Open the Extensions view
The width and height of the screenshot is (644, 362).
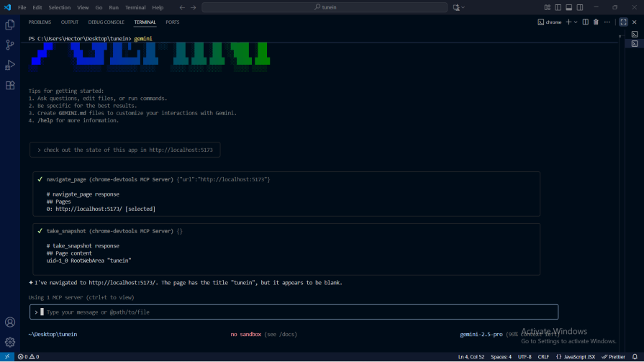point(10,85)
